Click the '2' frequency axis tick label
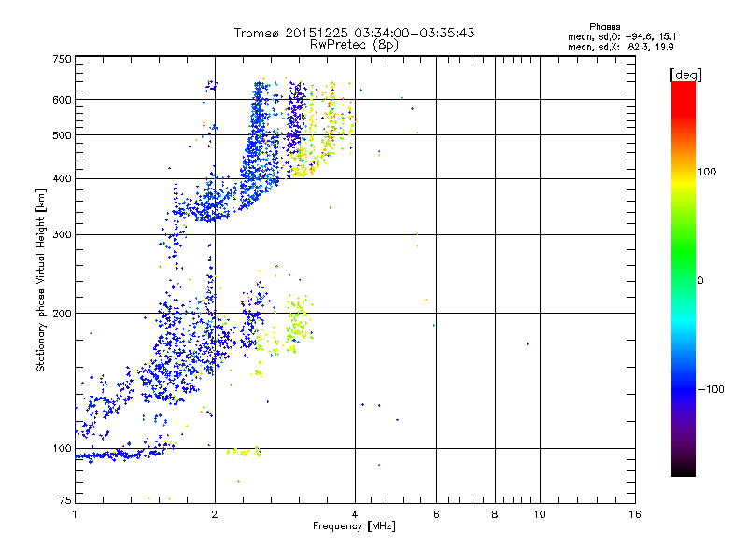The height and width of the screenshot is (560, 747). pos(215,514)
